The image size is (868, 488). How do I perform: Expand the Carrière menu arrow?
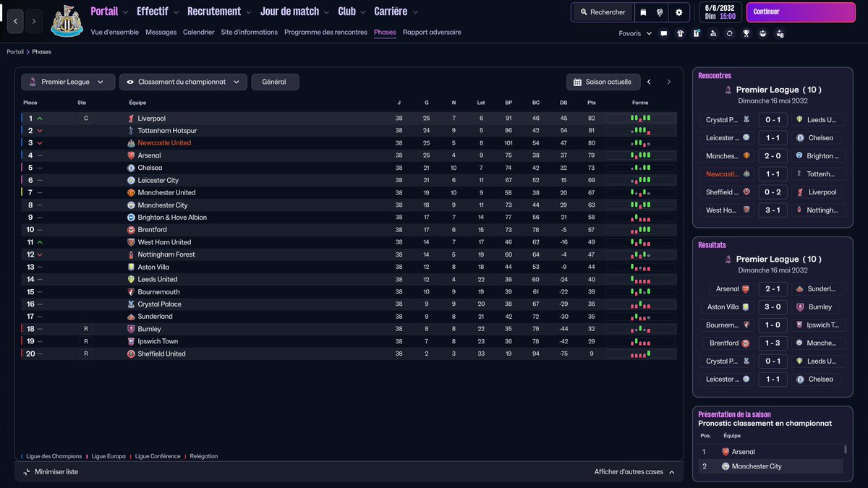415,12
